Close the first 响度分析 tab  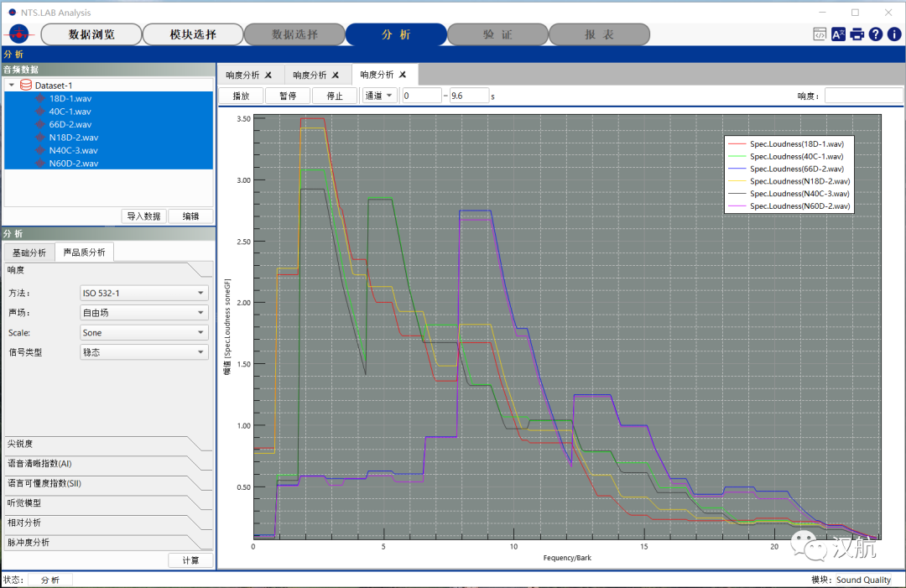pyautogui.click(x=268, y=75)
